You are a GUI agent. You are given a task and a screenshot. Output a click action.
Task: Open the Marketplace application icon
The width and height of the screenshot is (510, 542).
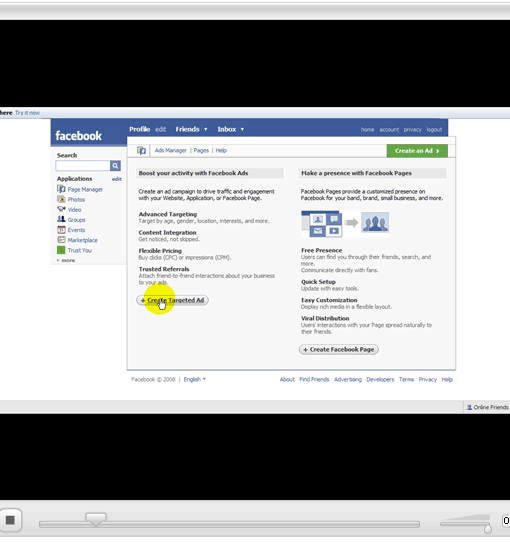pyautogui.click(x=61, y=240)
